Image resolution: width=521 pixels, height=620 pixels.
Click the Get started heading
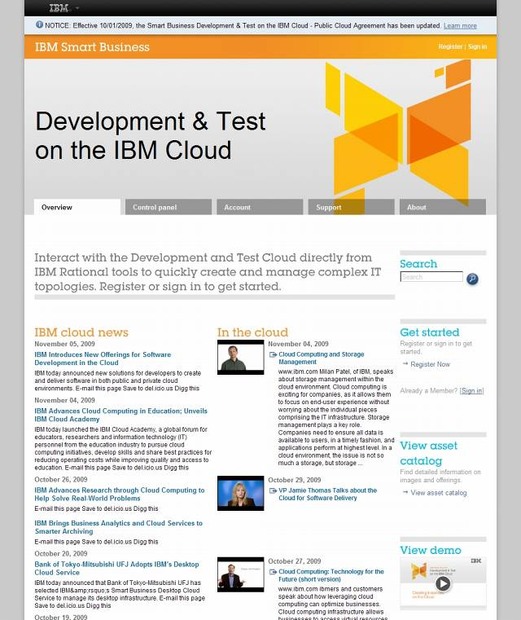[x=430, y=332]
